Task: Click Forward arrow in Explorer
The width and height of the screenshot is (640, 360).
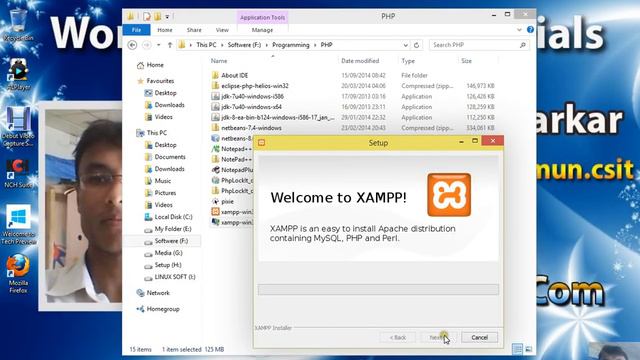Action: (147, 45)
